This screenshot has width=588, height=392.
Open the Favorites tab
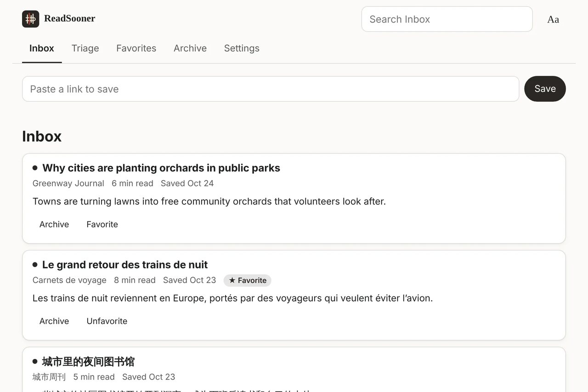[x=136, y=48]
